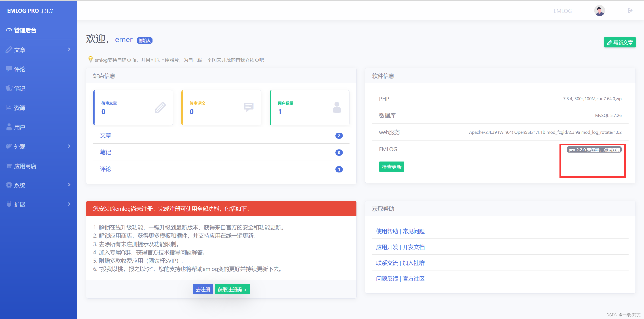The image size is (644, 319).
Task: Expand the 文章 sidebar submenu arrow
Action: [69, 49]
